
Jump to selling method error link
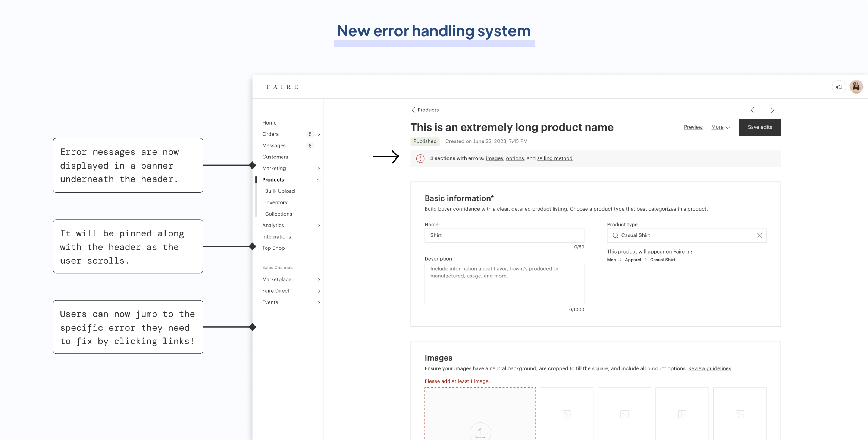[x=554, y=158]
